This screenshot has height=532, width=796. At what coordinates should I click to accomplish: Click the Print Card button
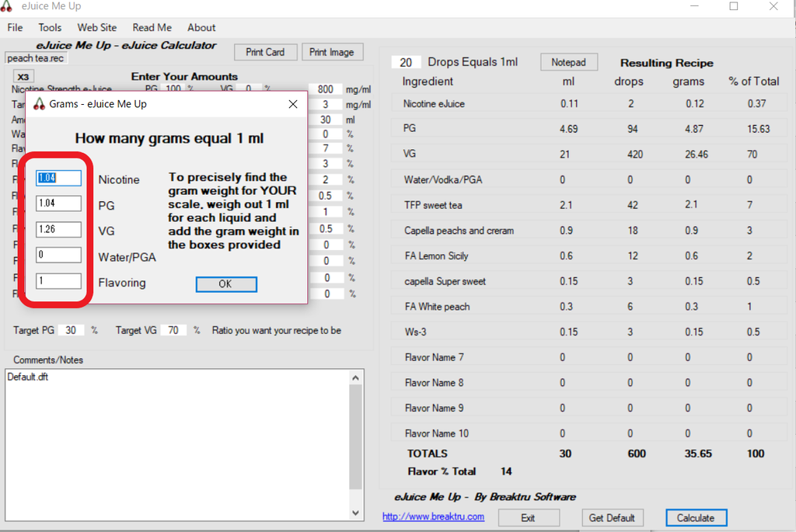pos(265,52)
